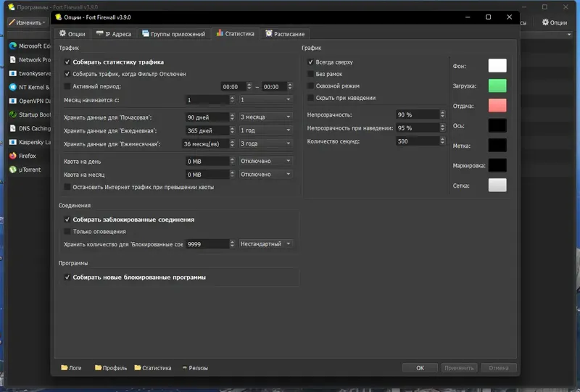The height and width of the screenshot is (392, 580).
Task: Open the Логи folder icon
Action: pos(65,367)
